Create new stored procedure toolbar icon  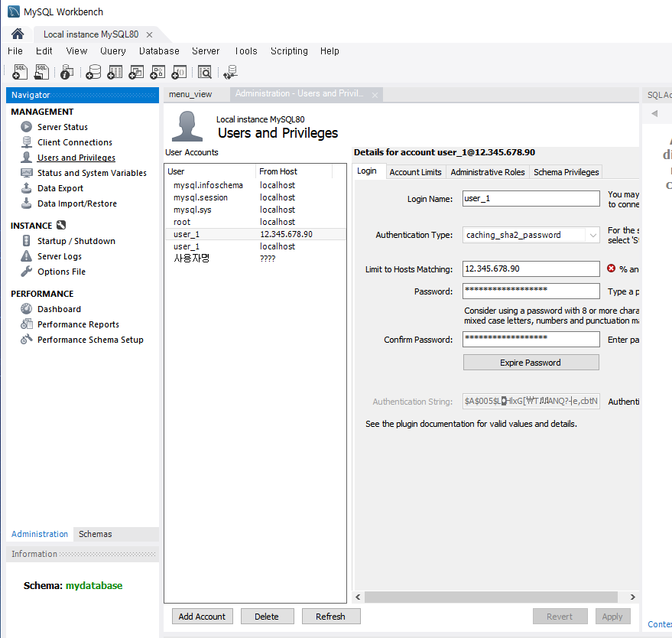click(157, 72)
